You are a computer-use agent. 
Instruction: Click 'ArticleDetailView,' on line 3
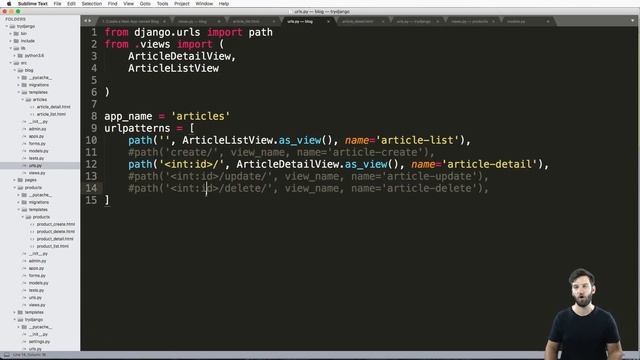(x=182, y=56)
